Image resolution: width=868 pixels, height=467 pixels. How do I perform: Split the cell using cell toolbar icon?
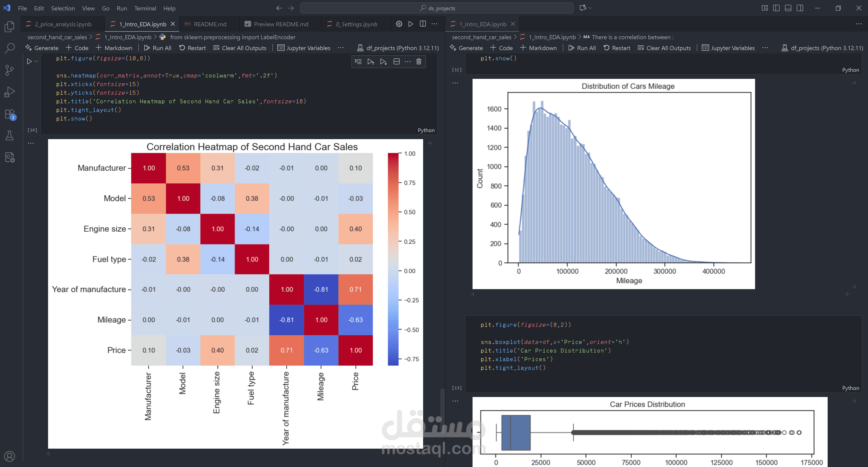pos(396,62)
